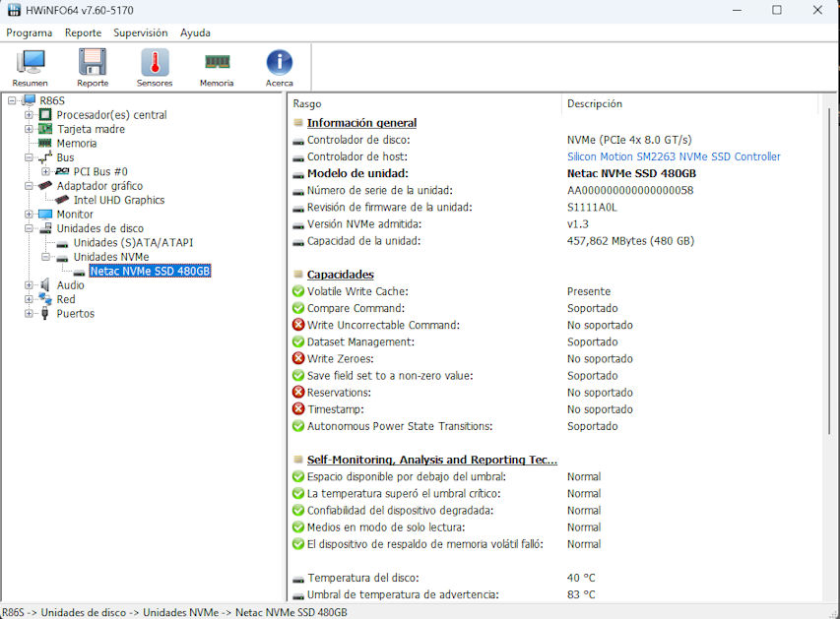The height and width of the screenshot is (619, 840).
Task: Click the Puertos plug icon
Action: (45, 313)
